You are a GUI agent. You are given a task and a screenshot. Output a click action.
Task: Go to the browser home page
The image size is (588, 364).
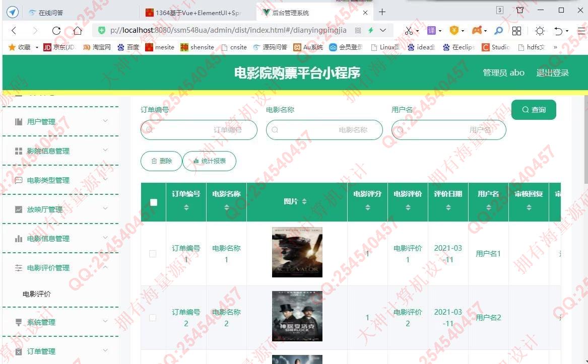click(x=78, y=30)
